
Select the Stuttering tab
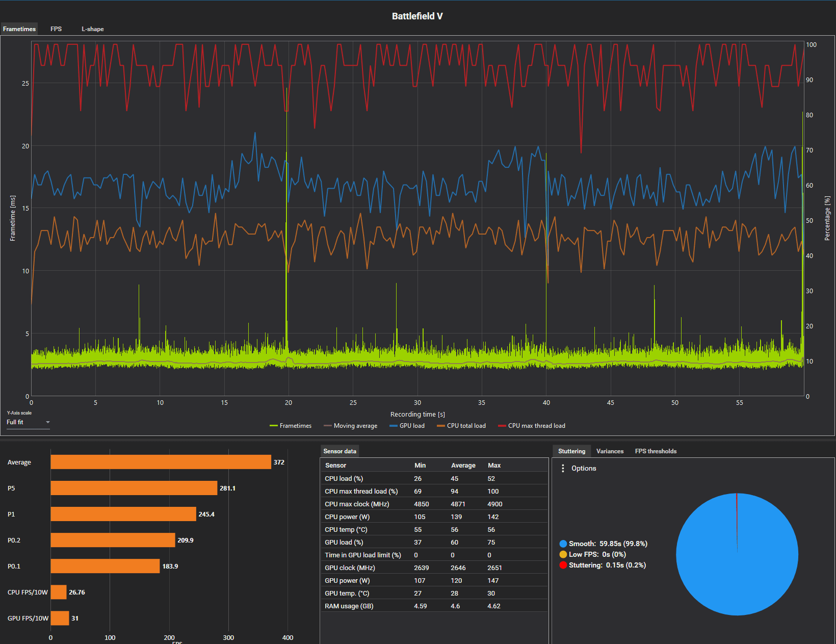click(x=571, y=451)
